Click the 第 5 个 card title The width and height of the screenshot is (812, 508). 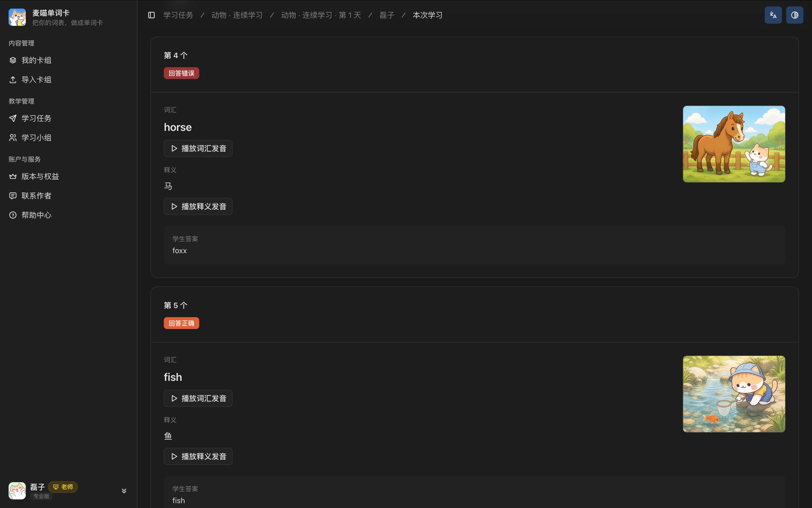pyautogui.click(x=176, y=305)
